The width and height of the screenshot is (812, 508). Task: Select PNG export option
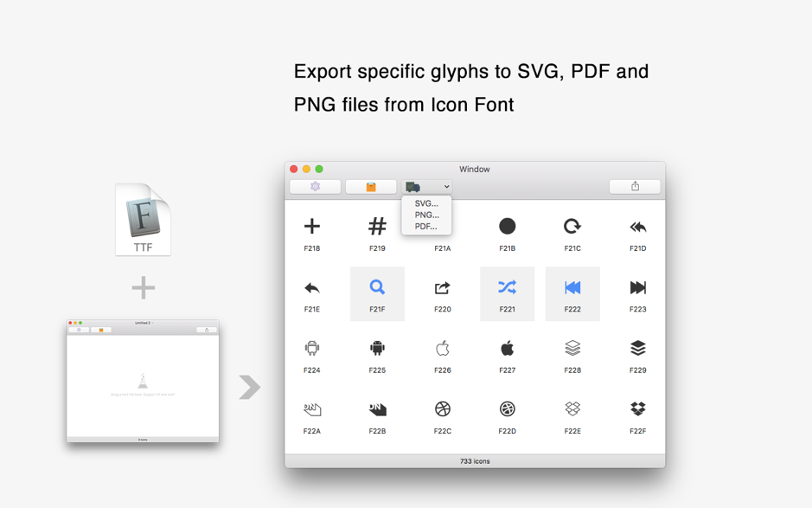(425, 215)
